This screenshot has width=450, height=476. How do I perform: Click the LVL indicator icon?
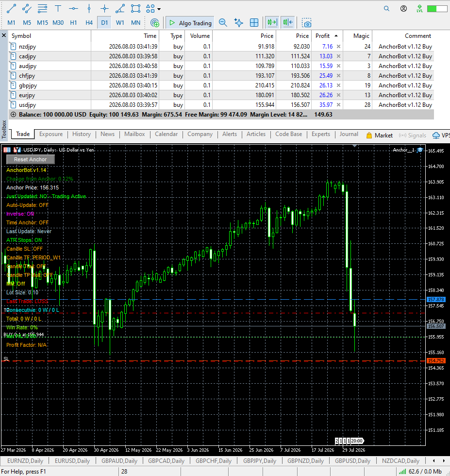419,9
